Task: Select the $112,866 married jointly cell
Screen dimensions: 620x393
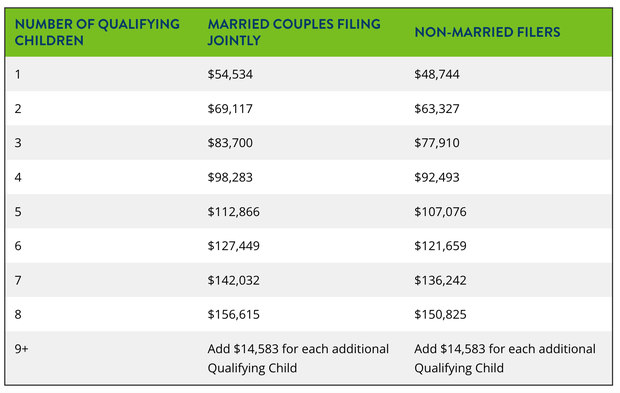Action: pyautogui.click(x=234, y=212)
